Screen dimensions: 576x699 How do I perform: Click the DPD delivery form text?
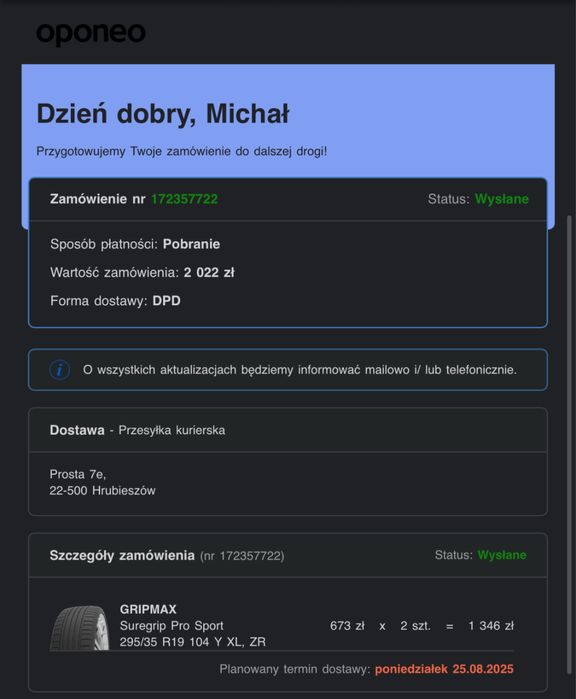pos(166,301)
